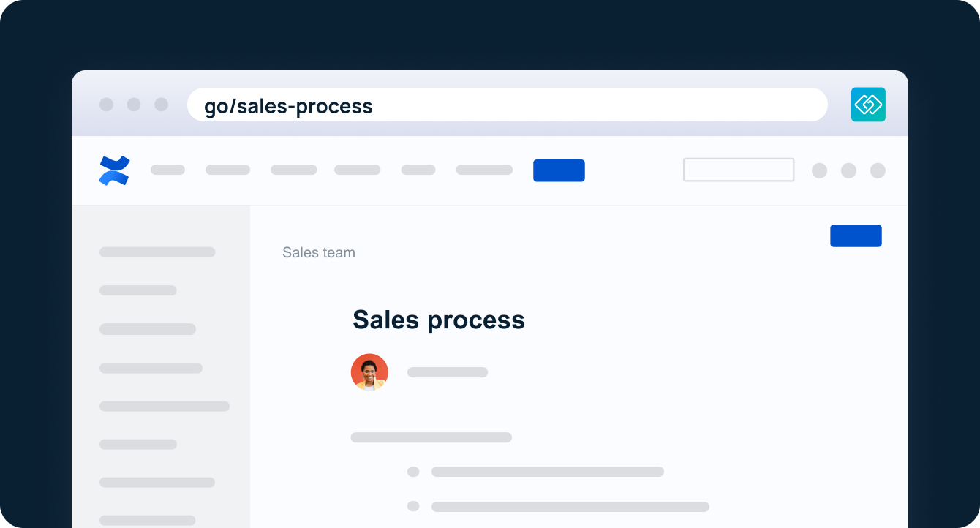This screenshot has height=528, width=980.
Task: Click the Sales process page title
Action: point(439,320)
